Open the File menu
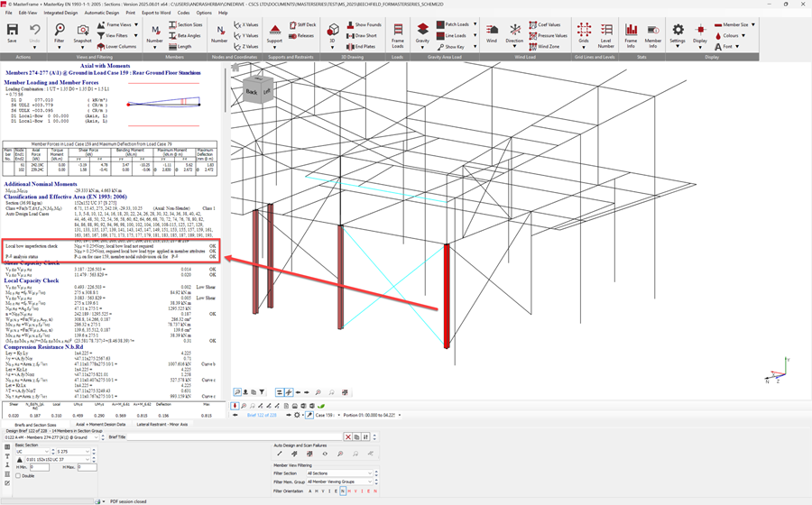The image size is (812, 505). (x=8, y=13)
